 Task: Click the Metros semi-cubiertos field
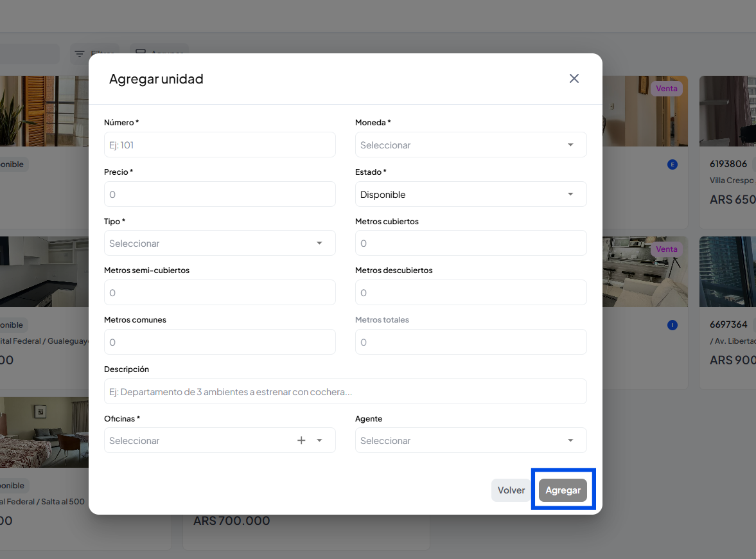click(x=220, y=292)
